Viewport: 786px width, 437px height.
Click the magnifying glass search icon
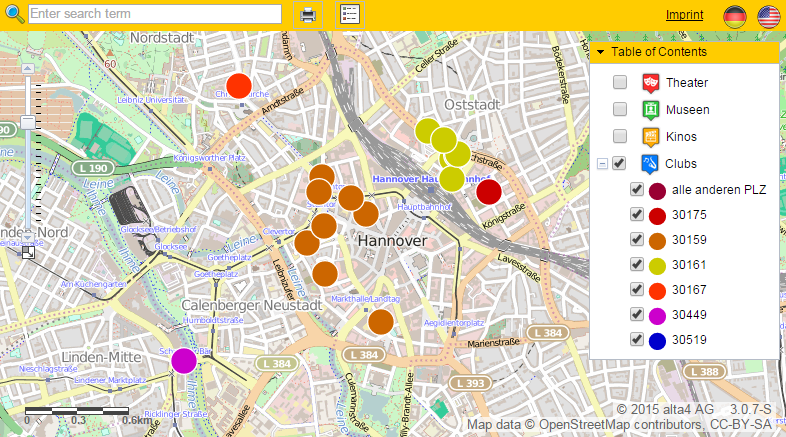point(14,14)
